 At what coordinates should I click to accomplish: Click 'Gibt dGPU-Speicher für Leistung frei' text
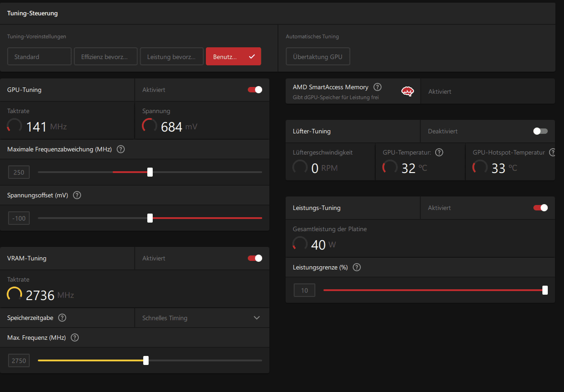click(x=336, y=97)
